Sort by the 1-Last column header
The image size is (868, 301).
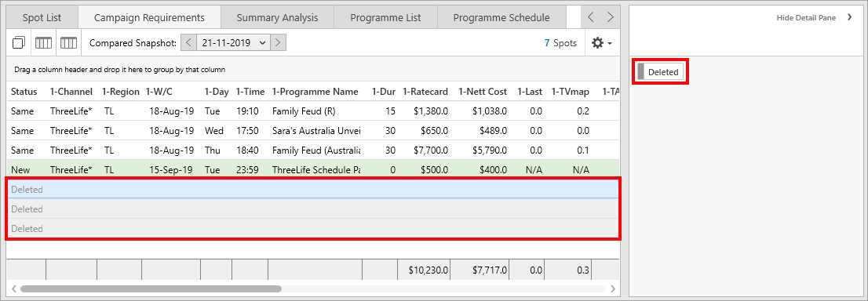pyautogui.click(x=530, y=91)
